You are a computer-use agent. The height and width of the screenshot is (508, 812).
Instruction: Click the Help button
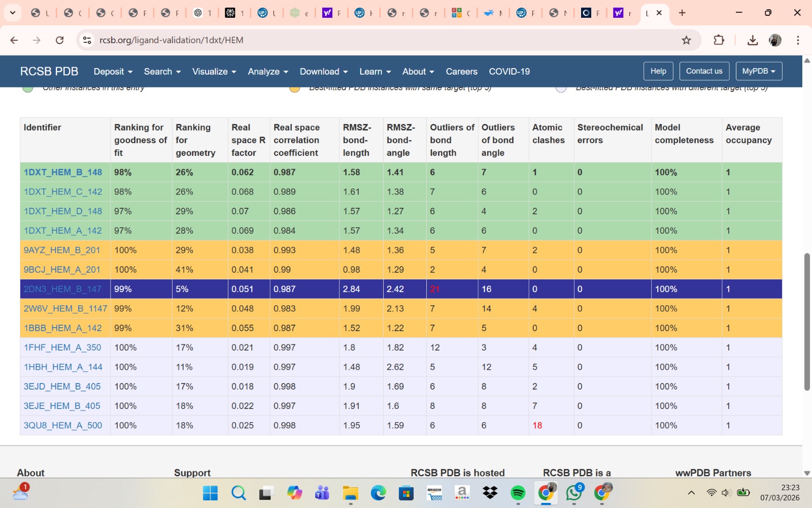click(x=658, y=71)
